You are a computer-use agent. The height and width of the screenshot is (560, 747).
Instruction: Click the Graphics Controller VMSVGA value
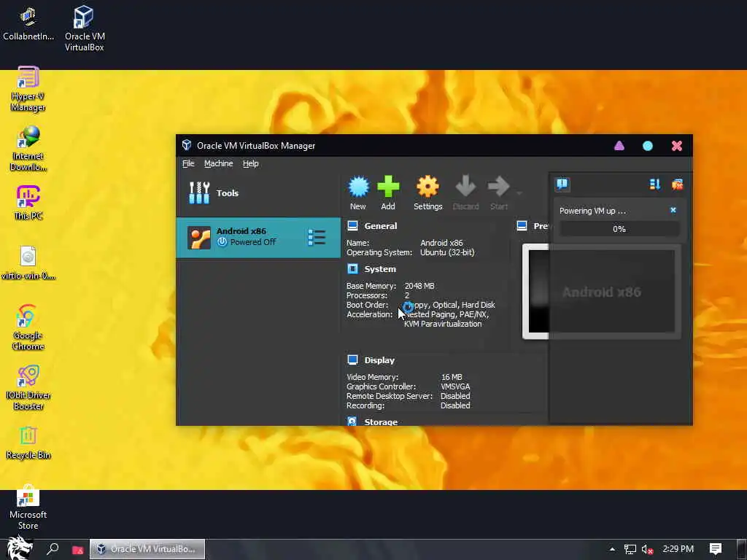coord(455,386)
